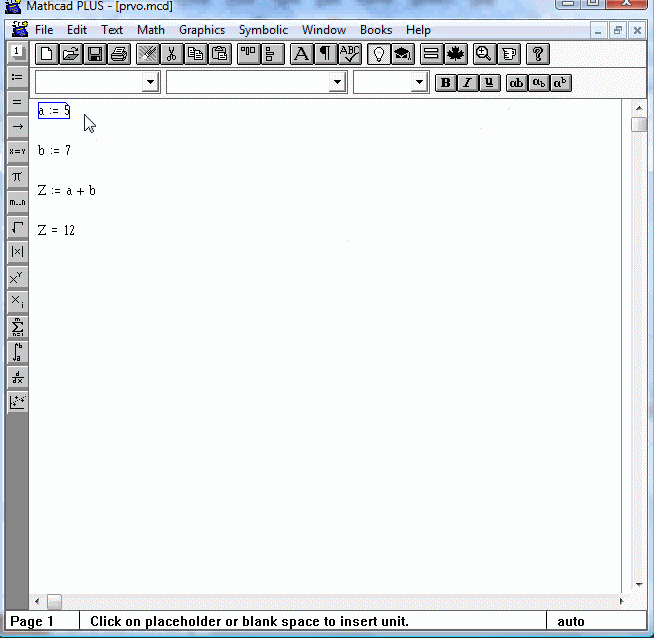
Task: Insert a square root operator
Action: 17,227
